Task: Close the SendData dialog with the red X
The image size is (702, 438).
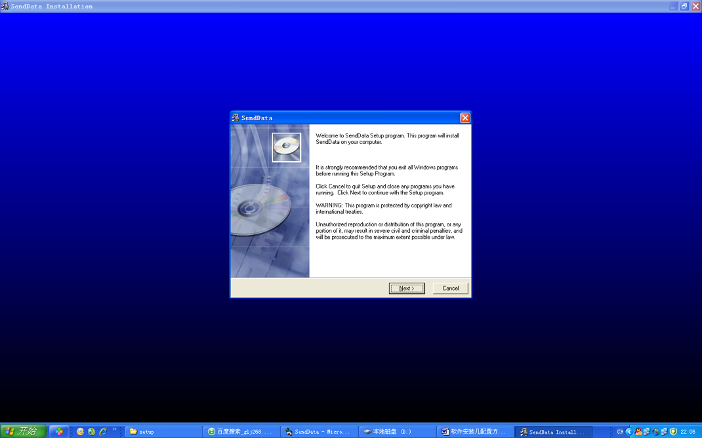Action: (465, 117)
